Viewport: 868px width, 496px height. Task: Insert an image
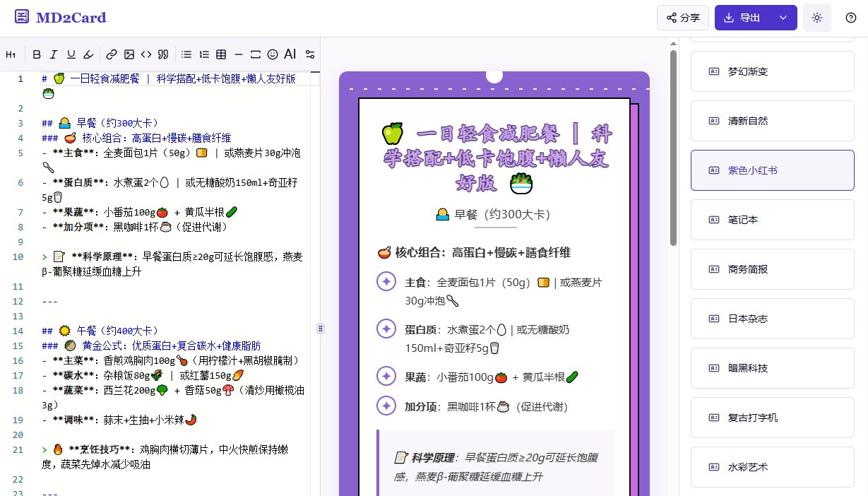pos(129,54)
